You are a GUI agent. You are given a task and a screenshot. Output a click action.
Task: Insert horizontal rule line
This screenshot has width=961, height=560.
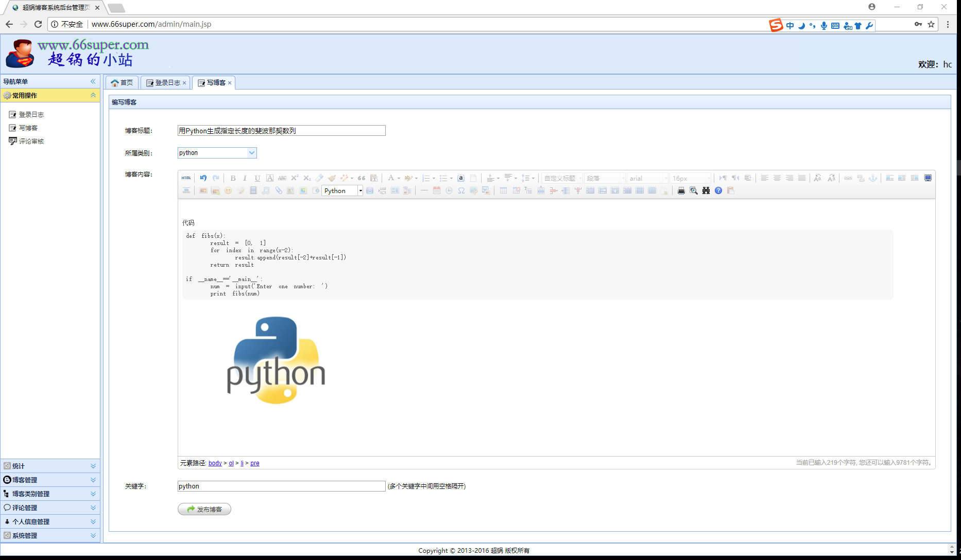click(424, 190)
